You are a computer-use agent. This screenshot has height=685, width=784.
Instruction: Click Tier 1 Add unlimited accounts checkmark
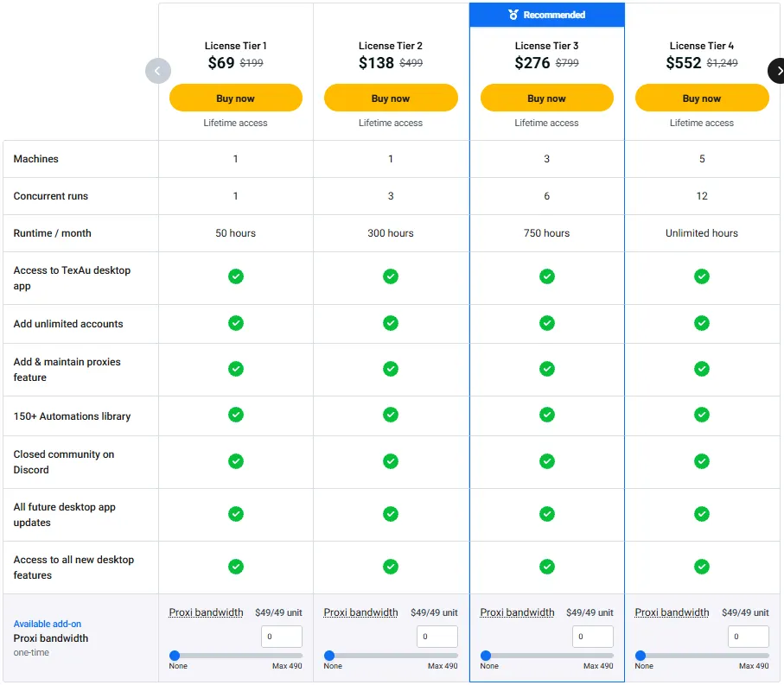click(x=235, y=323)
